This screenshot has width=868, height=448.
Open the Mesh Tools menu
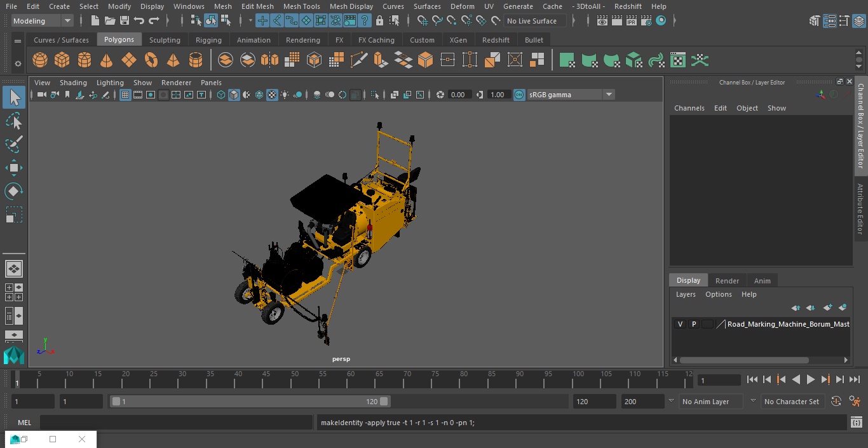click(x=301, y=6)
